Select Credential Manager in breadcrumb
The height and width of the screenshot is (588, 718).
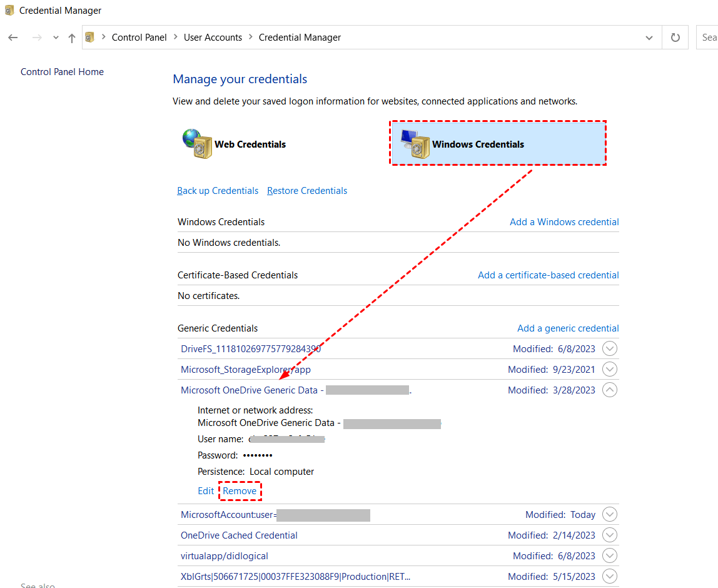tap(300, 38)
